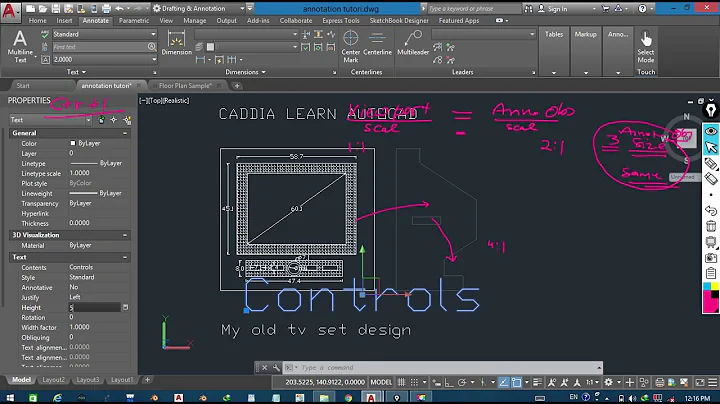Click the Save floppy disk icon
720x404 pixels.
pos(56,8)
